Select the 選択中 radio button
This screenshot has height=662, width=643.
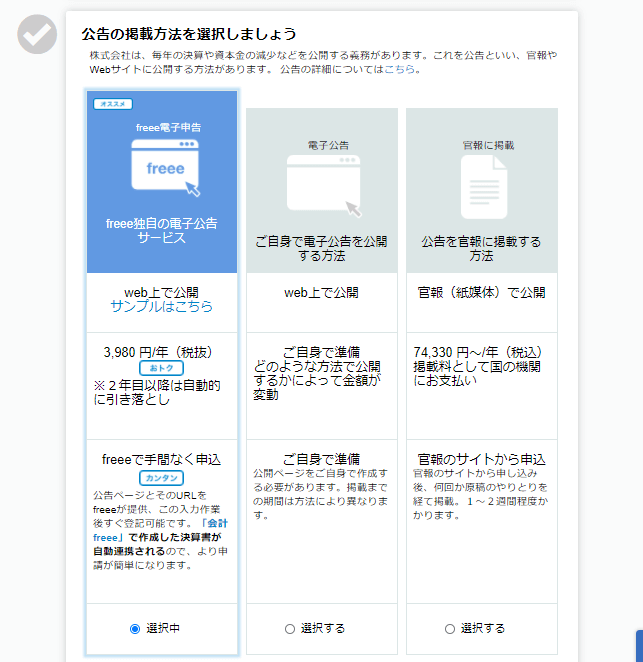135,629
